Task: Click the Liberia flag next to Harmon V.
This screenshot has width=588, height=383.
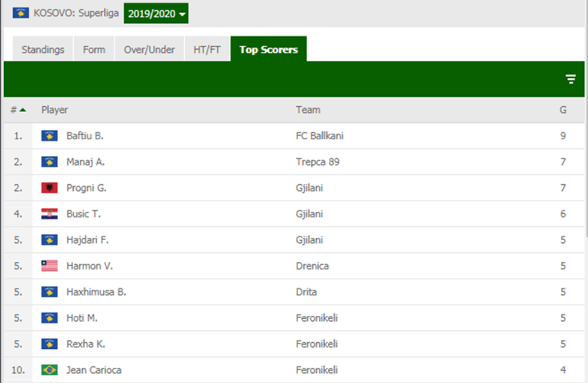Action: tap(49, 266)
